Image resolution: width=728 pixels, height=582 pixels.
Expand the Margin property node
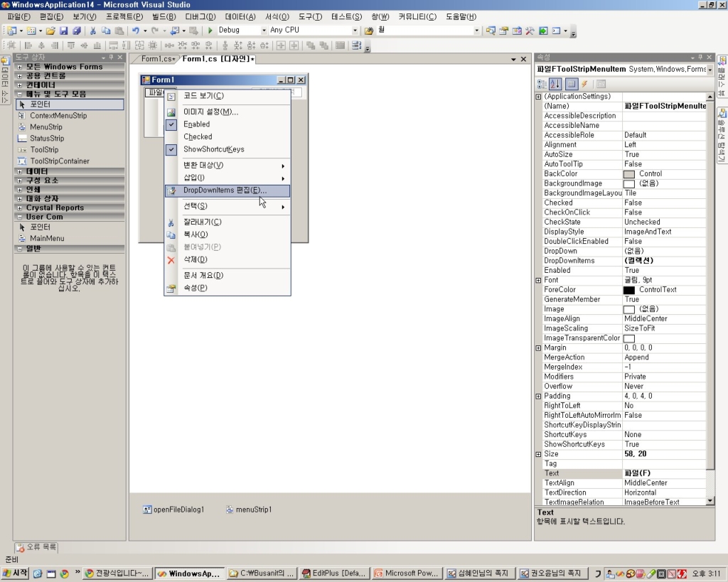click(x=539, y=348)
